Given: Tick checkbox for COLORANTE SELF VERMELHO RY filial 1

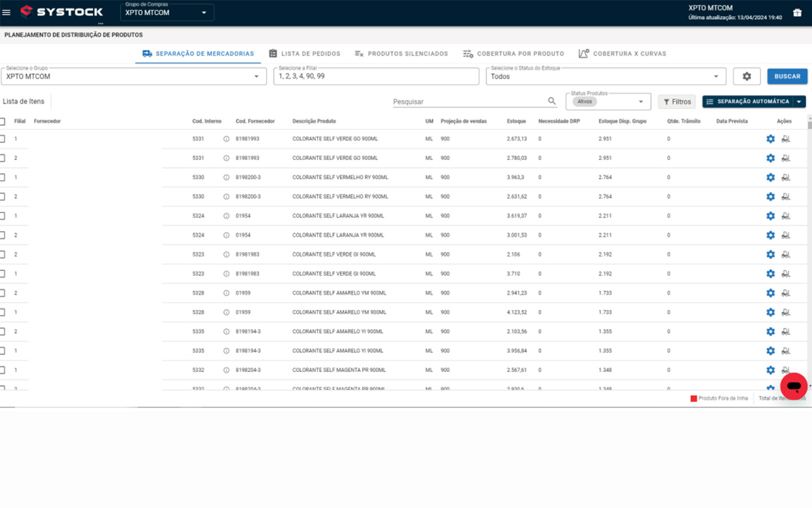Looking at the screenshot, I should [3, 177].
